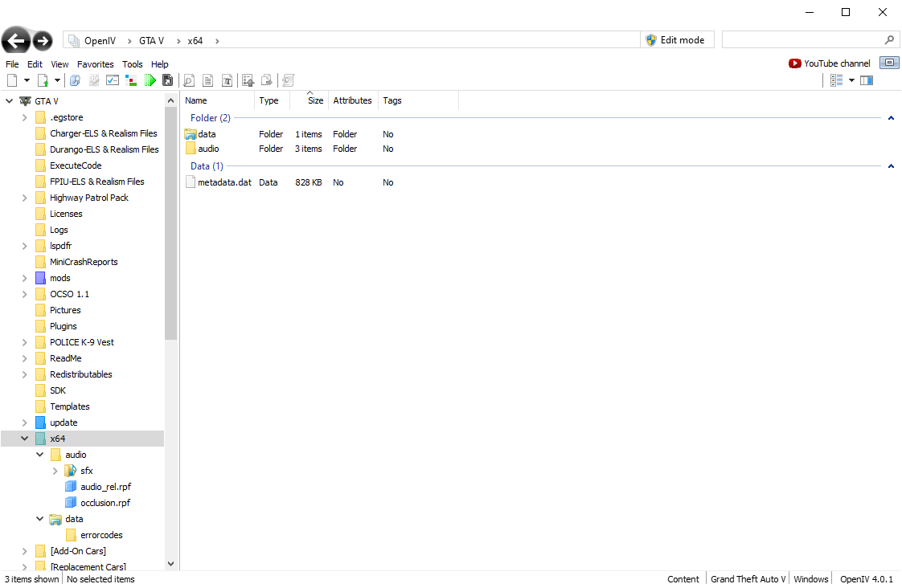Click the page with magnifier view icon
Viewport: 902px width, 588px height.
click(189, 80)
